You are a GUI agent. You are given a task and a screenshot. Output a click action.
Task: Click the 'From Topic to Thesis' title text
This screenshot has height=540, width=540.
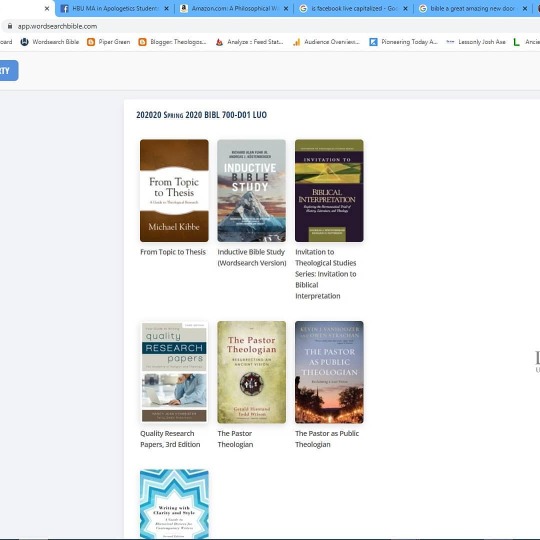pos(173,252)
